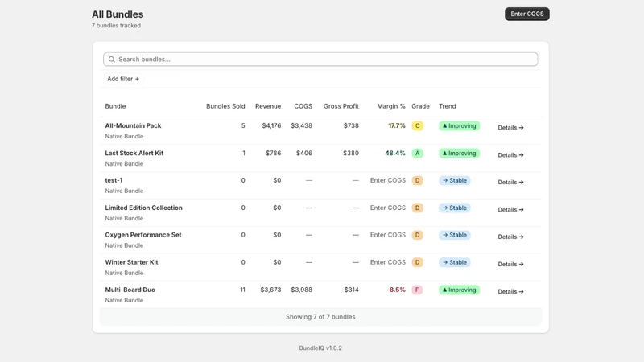The height and width of the screenshot is (362, 644).
Task: Focus the Search bundles input field
Action: pyautogui.click(x=320, y=59)
